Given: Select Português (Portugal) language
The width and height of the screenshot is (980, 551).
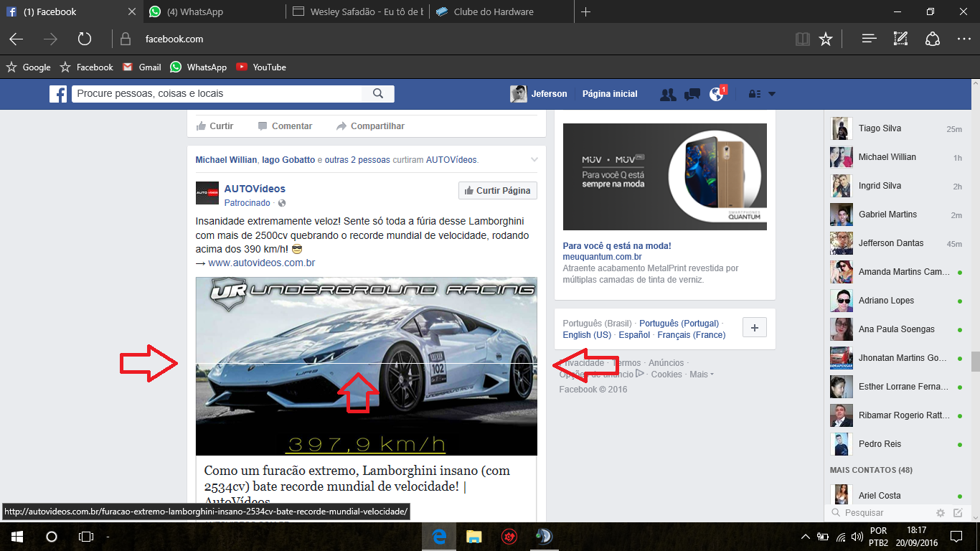Looking at the screenshot, I should (679, 324).
